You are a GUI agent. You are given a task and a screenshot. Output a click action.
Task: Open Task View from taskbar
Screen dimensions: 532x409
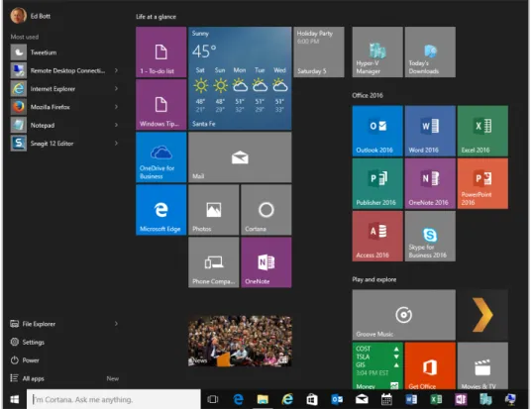tap(213, 399)
